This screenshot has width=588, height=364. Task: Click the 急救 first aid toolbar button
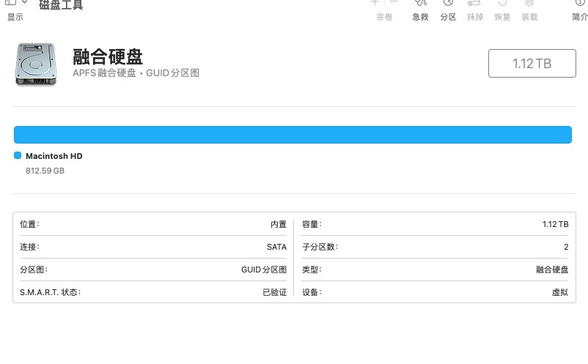tap(420, 10)
